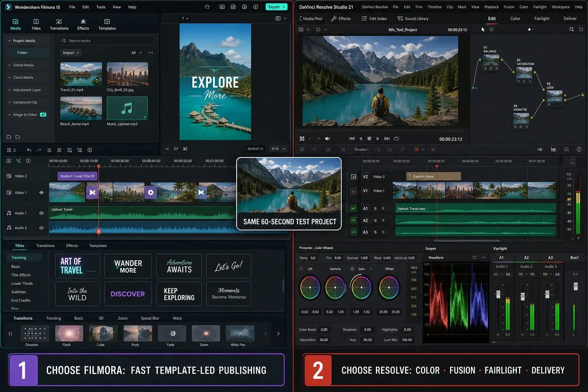Adjust the A1 Fairlight fader
The width and height of the screenshot is (588, 392).
[498, 294]
